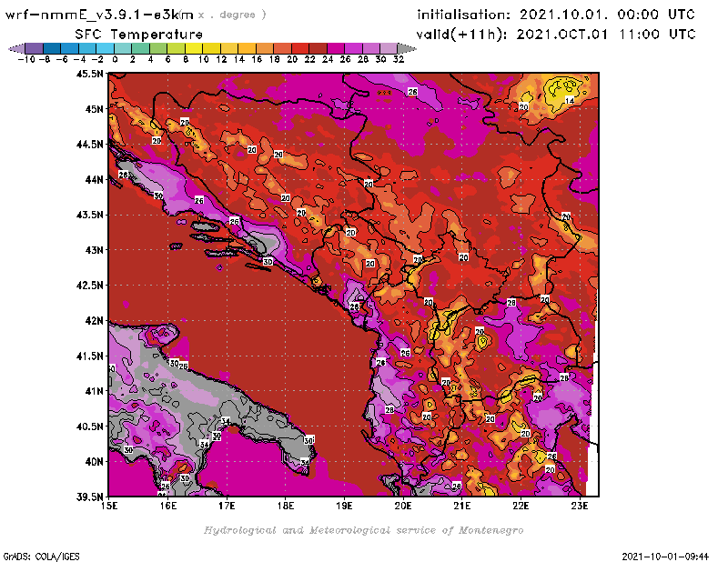
Task: Click the 45.5N latitude axis label
Action: click(90, 75)
